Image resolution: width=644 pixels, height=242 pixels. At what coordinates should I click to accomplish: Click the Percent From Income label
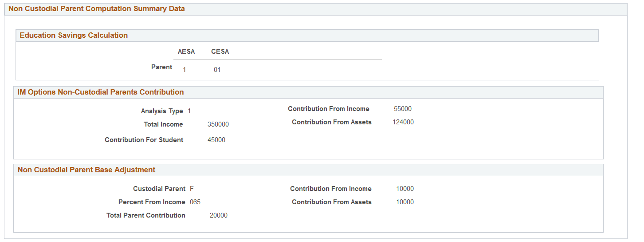(152, 202)
